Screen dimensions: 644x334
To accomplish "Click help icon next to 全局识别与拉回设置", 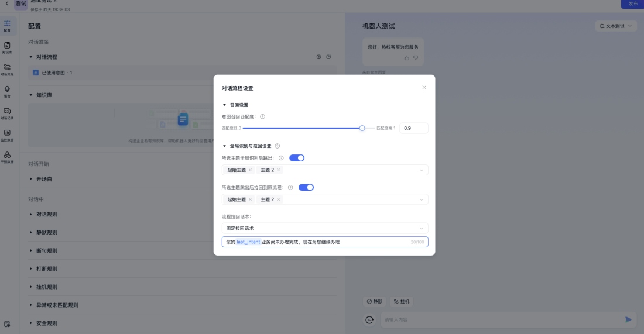I will (x=278, y=146).
